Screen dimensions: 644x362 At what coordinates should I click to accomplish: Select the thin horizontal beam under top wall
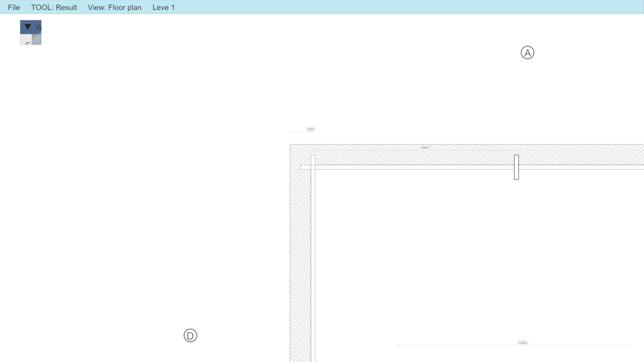(409, 167)
